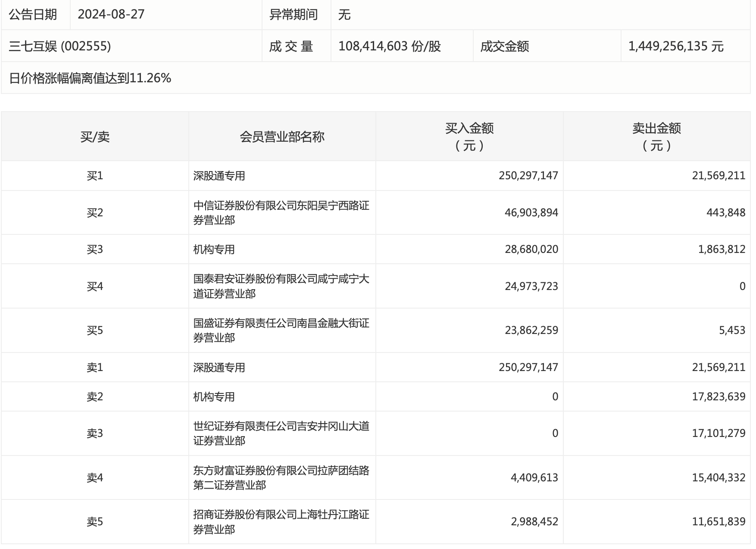This screenshot has width=756, height=549.
Task: Select the 买3 row label
Action: pyautogui.click(x=95, y=250)
